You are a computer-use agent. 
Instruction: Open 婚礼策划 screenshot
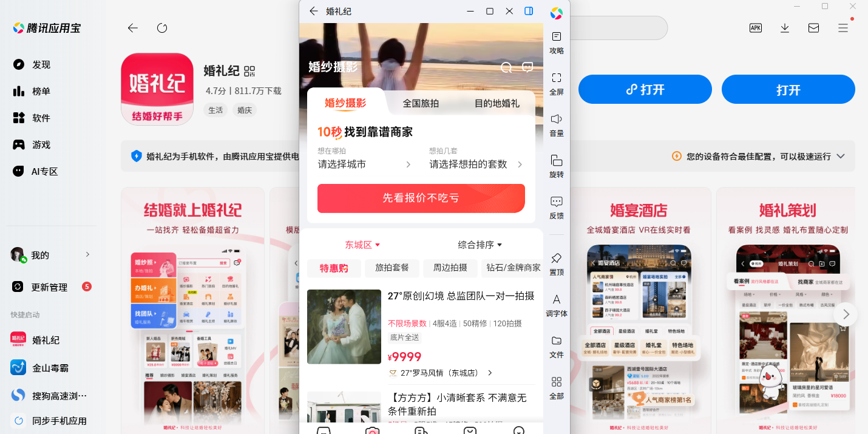(787, 310)
